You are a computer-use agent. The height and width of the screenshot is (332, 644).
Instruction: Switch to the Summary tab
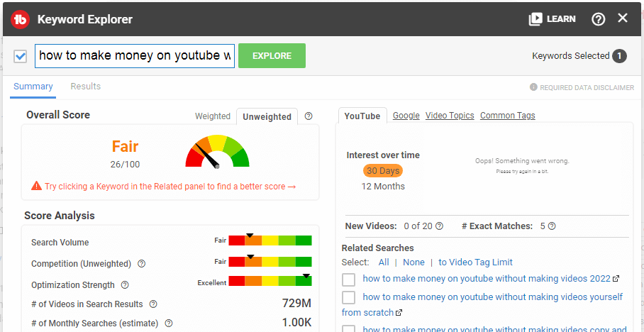click(x=33, y=87)
